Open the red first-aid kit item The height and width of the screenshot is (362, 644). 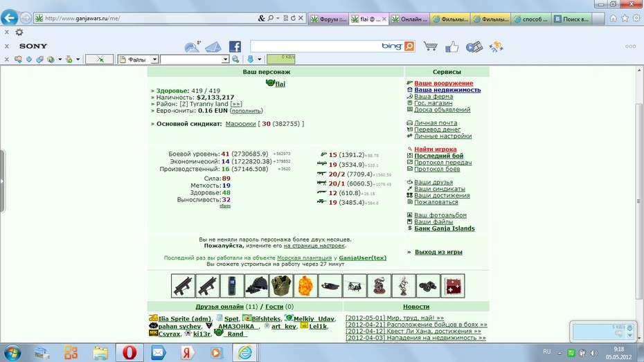(453, 286)
